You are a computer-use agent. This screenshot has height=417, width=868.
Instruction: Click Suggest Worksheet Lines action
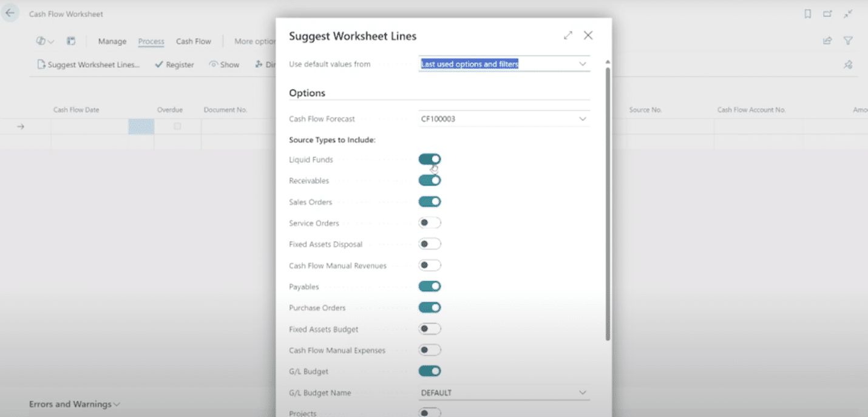click(x=89, y=64)
